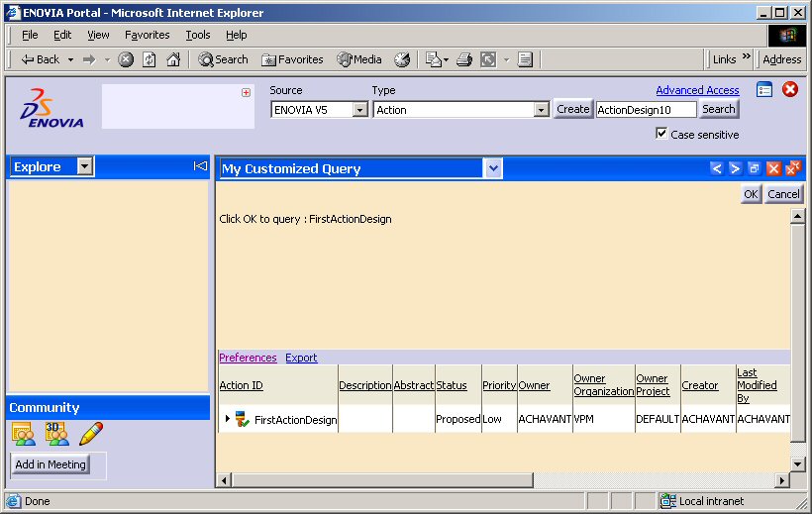Click the ENOVIA logo

51,108
